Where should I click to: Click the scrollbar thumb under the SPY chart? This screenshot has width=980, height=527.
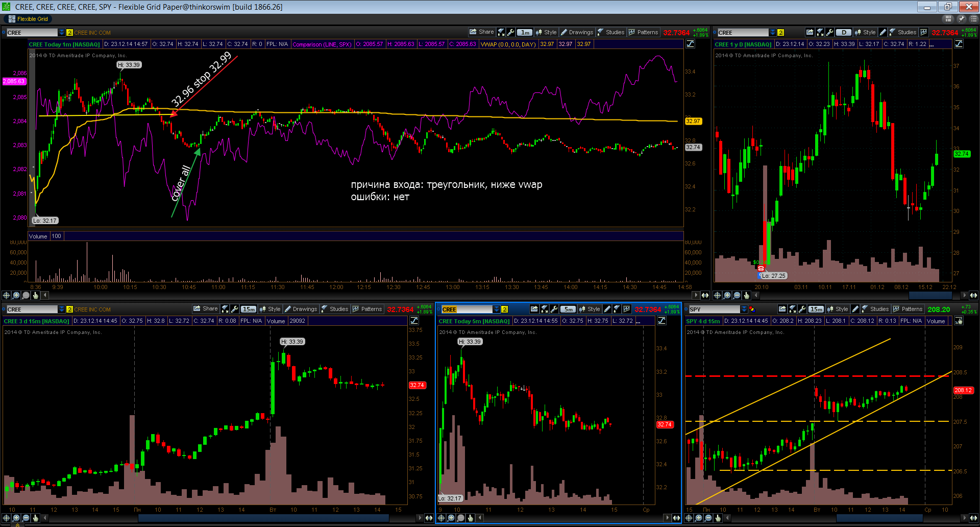click(x=879, y=518)
